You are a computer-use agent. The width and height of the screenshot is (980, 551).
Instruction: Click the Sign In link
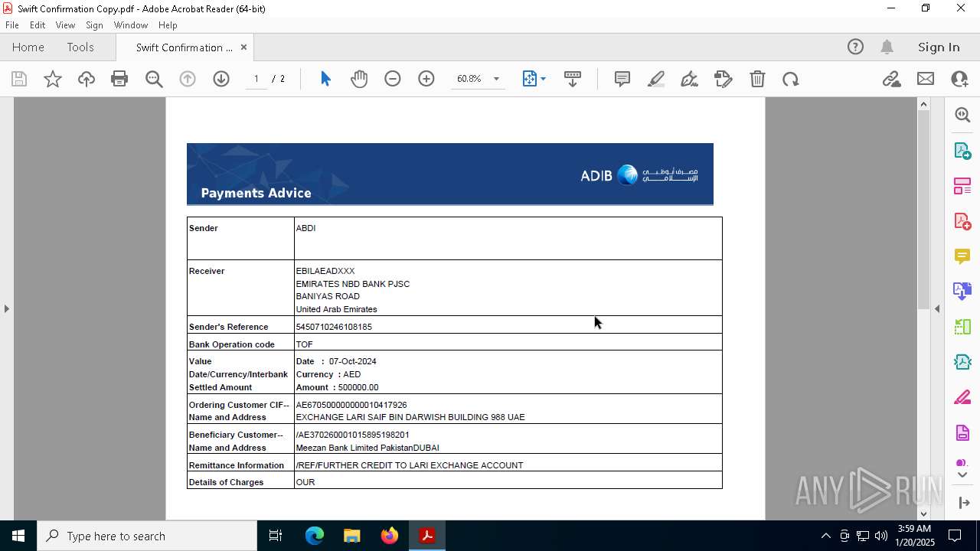pos(939,47)
